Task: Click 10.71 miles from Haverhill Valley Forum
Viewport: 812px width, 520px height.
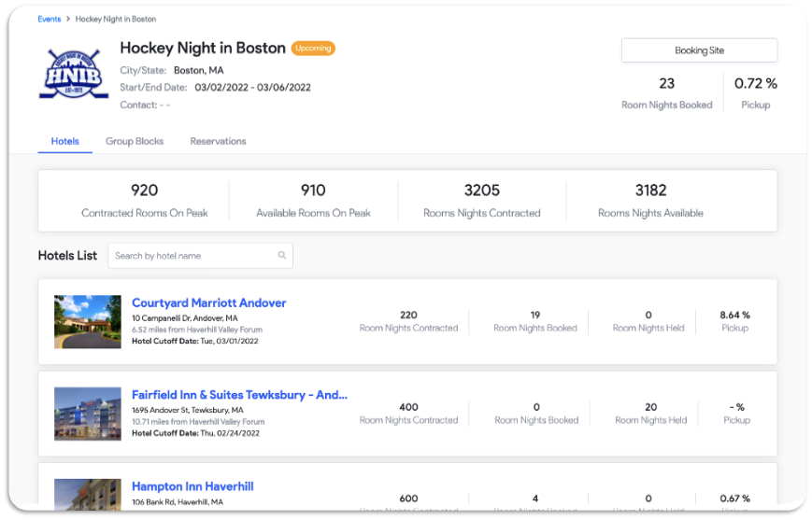Action: point(198,422)
